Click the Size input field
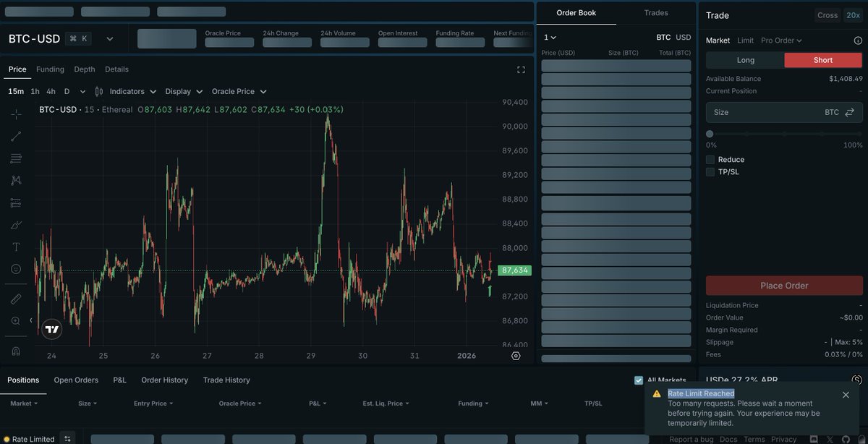868x444 pixels. 784,112
